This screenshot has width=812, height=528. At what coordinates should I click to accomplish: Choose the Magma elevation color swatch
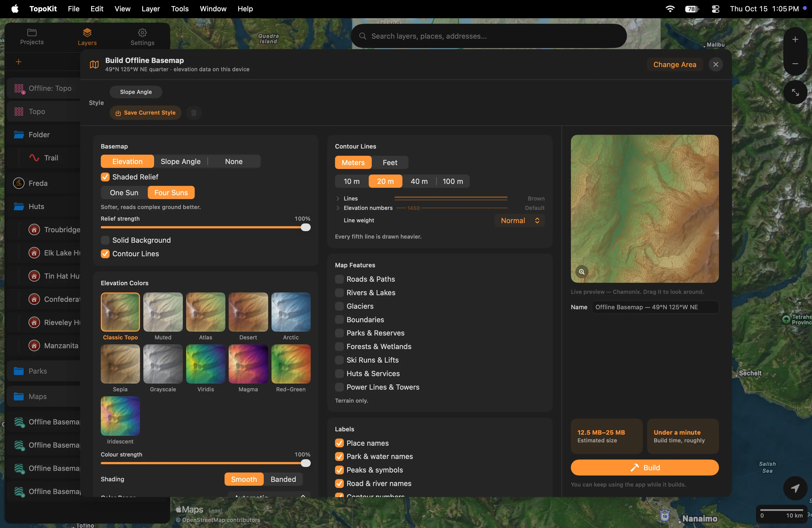point(248,364)
